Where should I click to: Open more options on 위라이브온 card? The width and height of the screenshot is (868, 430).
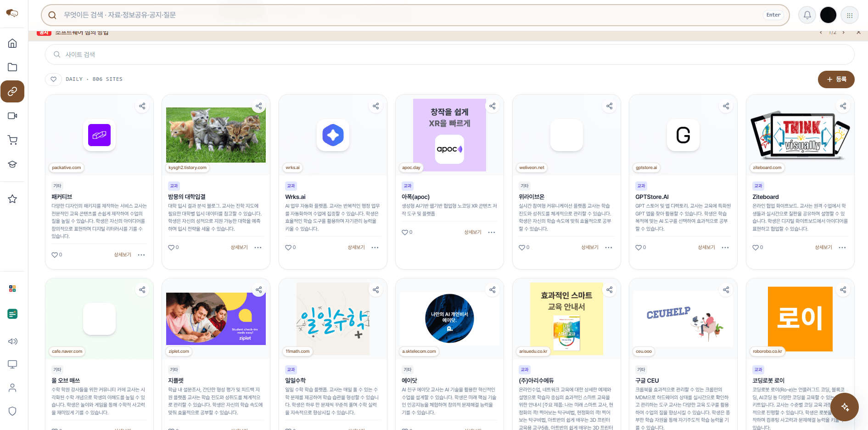pos(609,247)
